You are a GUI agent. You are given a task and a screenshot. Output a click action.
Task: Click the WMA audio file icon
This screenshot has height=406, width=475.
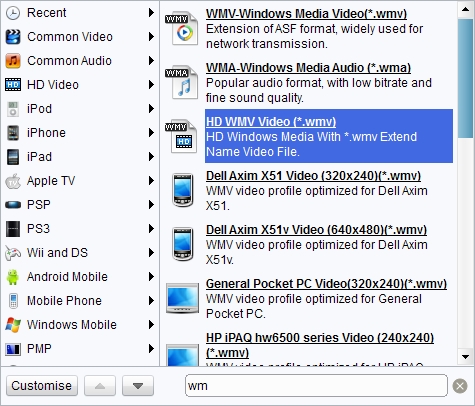182,83
